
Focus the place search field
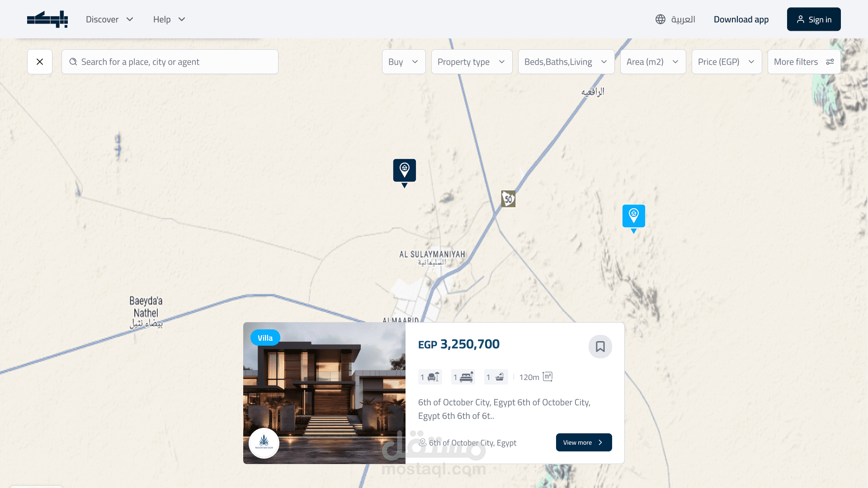click(170, 62)
